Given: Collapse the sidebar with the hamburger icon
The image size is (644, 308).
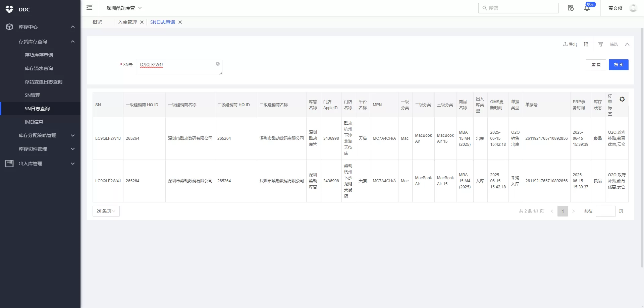Looking at the screenshot, I should [x=89, y=8].
